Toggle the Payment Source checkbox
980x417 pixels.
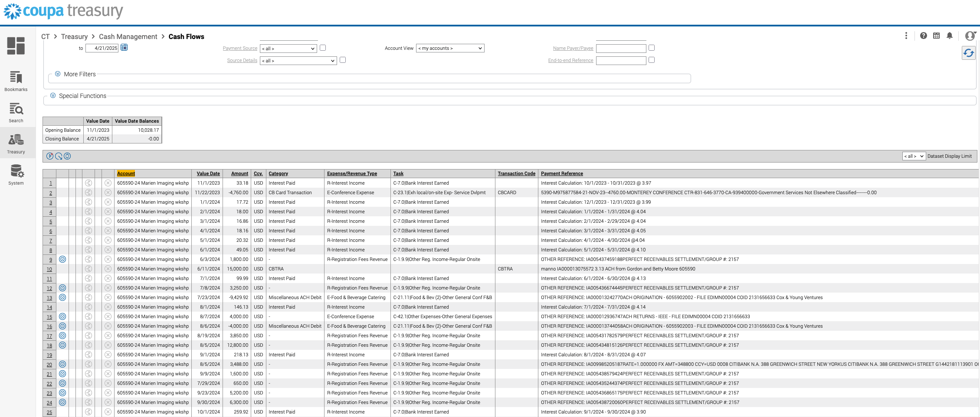(x=323, y=48)
